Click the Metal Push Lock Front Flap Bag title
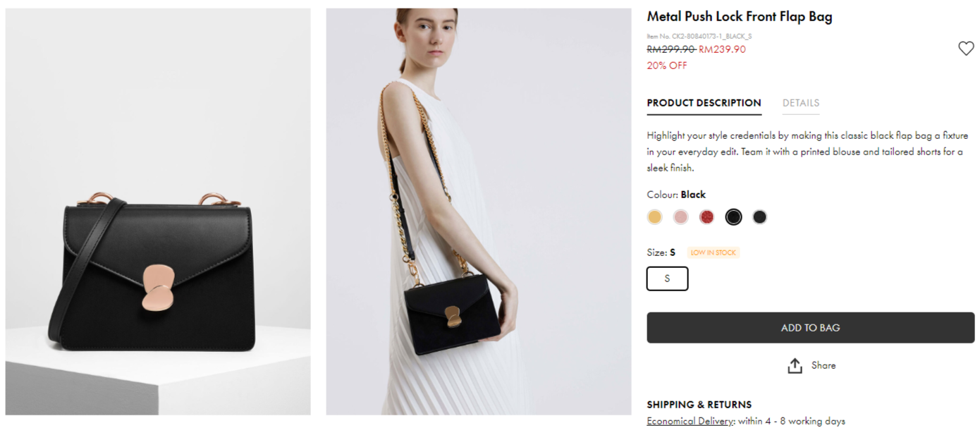The image size is (980, 428). pyautogui.click(x=739, y=17)
